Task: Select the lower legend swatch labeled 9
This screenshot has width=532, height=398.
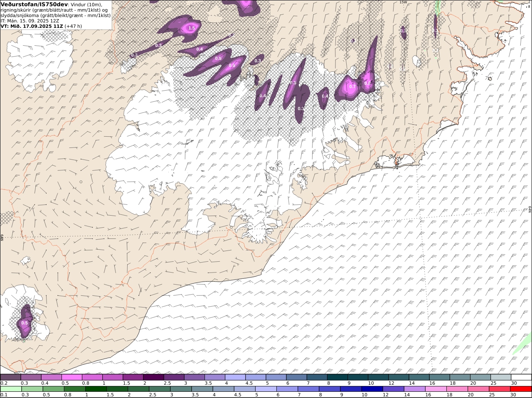Action: point(350,389)
